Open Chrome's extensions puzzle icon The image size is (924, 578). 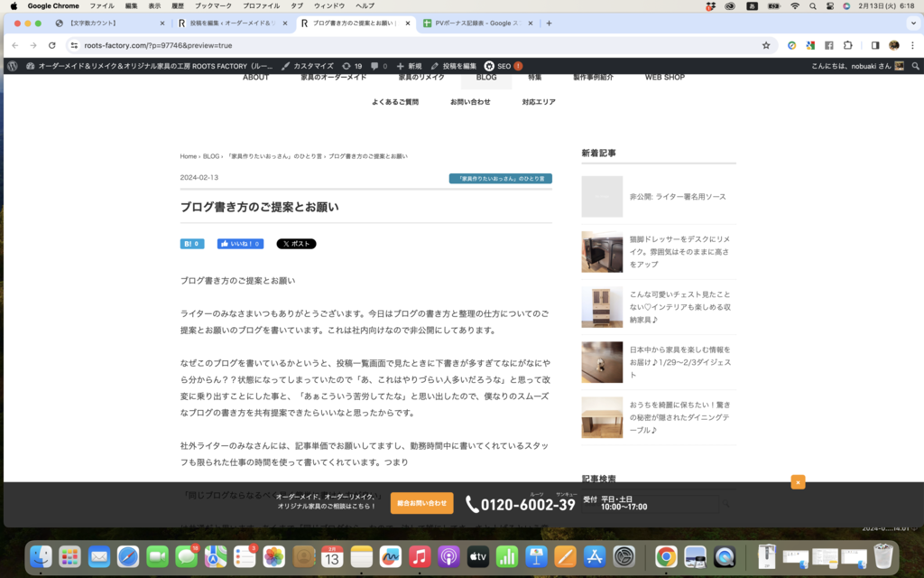coord(848,43)
